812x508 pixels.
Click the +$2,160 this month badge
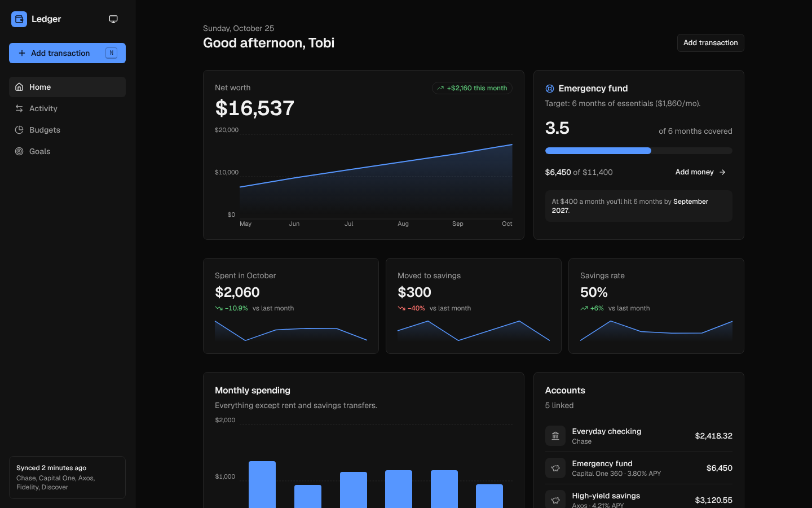472,88
